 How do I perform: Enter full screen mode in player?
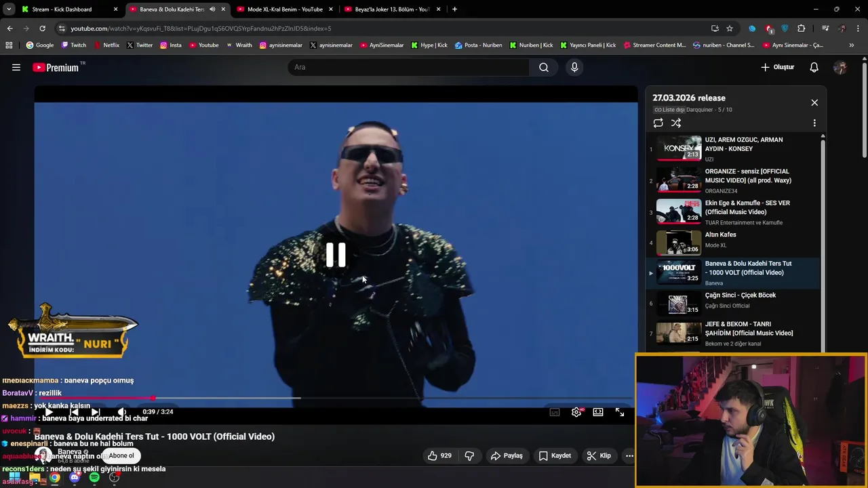click(x=620, y=412)
